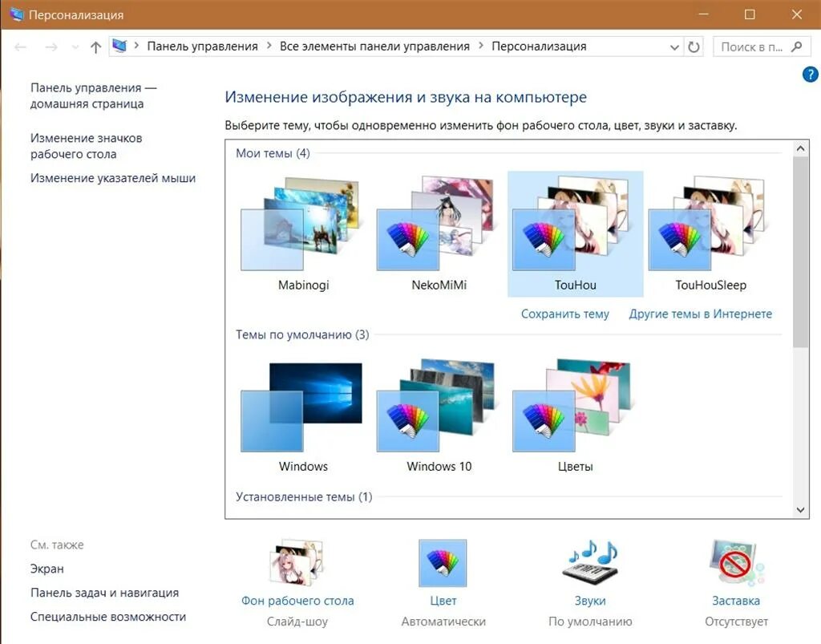Go forward with the forward arrow
The image size is (821, 644).
[51, 47]
